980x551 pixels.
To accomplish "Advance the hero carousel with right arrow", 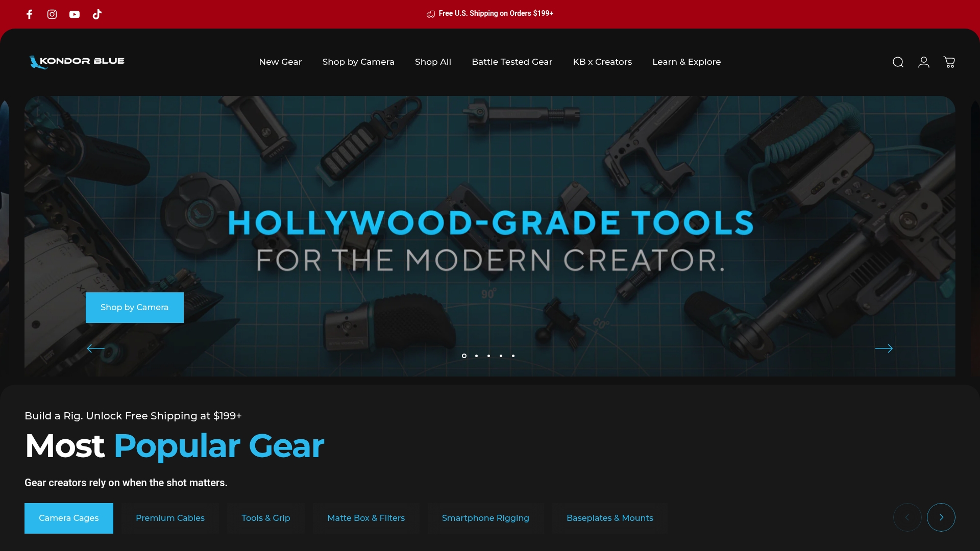I will pyautogui.click(x=885, y=348).
